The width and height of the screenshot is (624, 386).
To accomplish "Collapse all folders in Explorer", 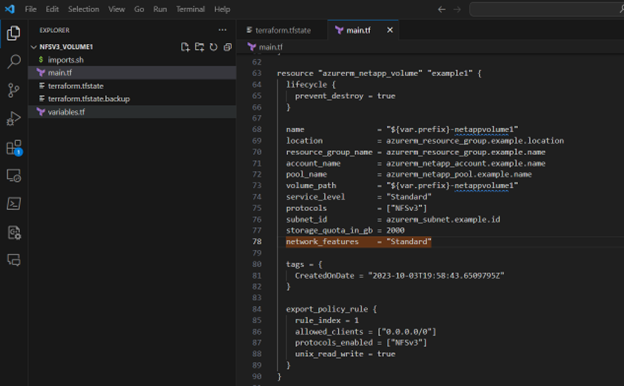I will coord(228,47).
